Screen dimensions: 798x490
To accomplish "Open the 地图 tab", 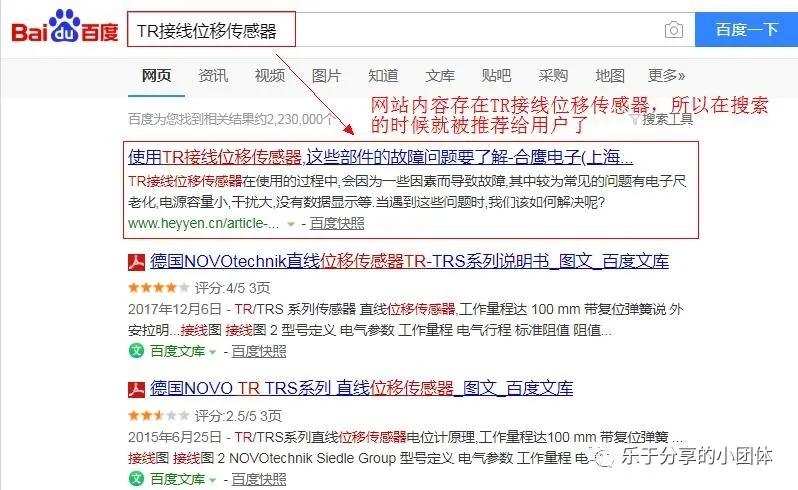I will 610,76.
